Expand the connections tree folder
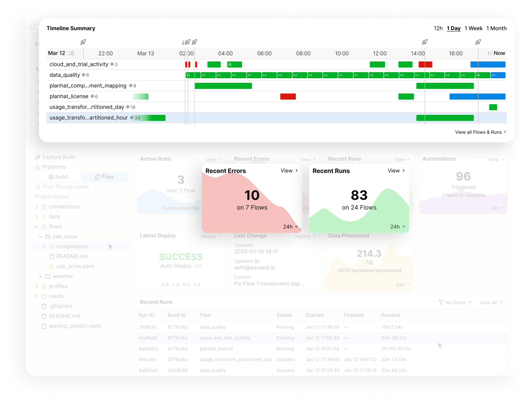Viewport: 532px width, 401px height. tap(37, 207)
